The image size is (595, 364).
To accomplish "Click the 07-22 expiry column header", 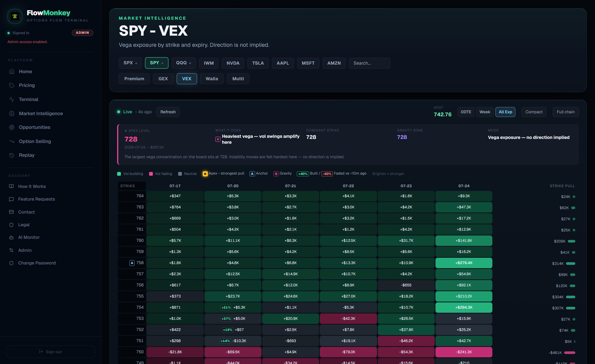I will (x=348, y=186).
